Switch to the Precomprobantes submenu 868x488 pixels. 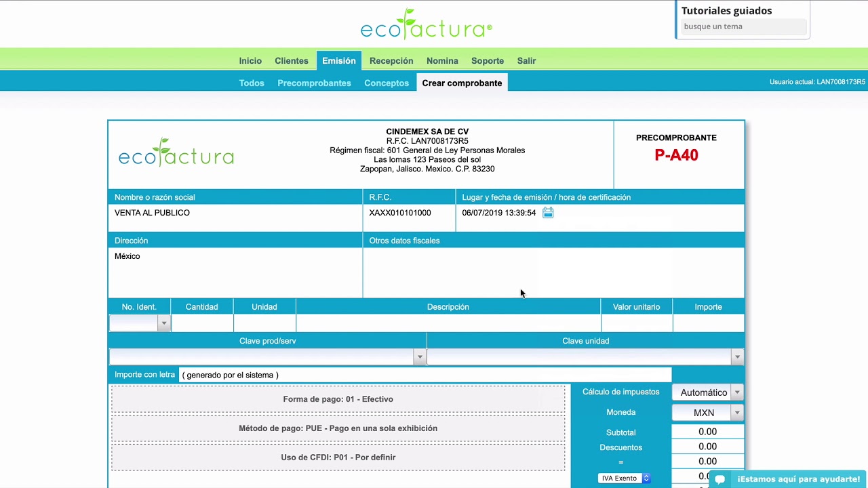314,83
